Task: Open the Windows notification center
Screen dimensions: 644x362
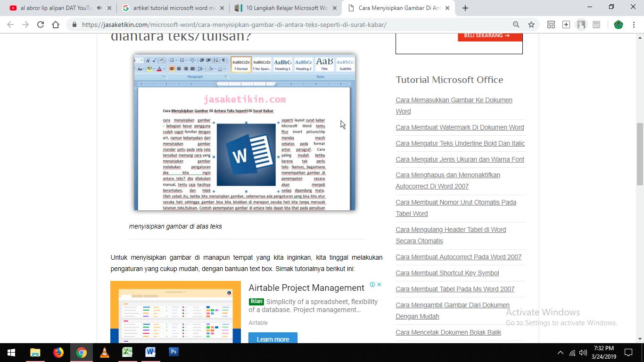Action: click(628, 353)
